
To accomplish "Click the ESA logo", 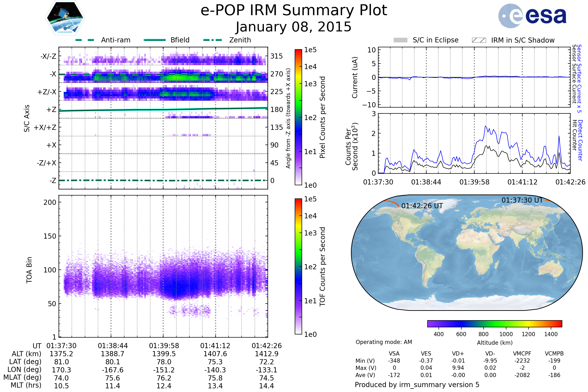I will pyautogui.click(x=532, y=16).
